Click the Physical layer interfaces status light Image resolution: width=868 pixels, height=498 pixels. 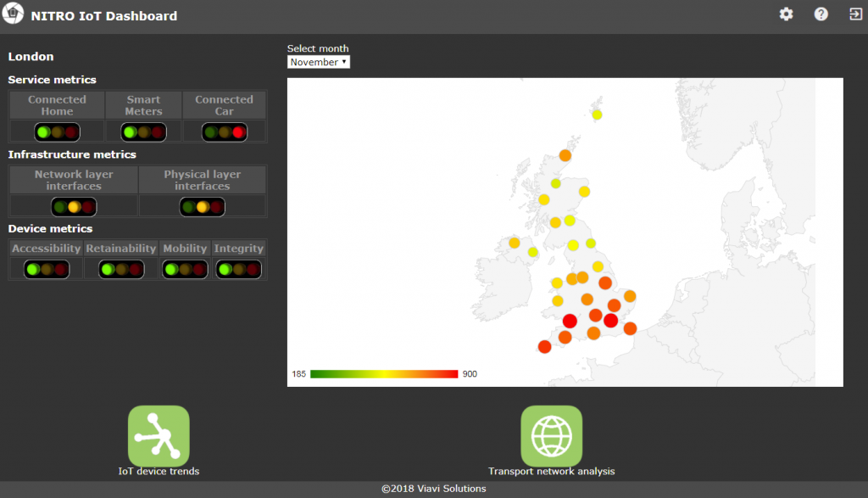pyautogui.click(x=202, y=207)
